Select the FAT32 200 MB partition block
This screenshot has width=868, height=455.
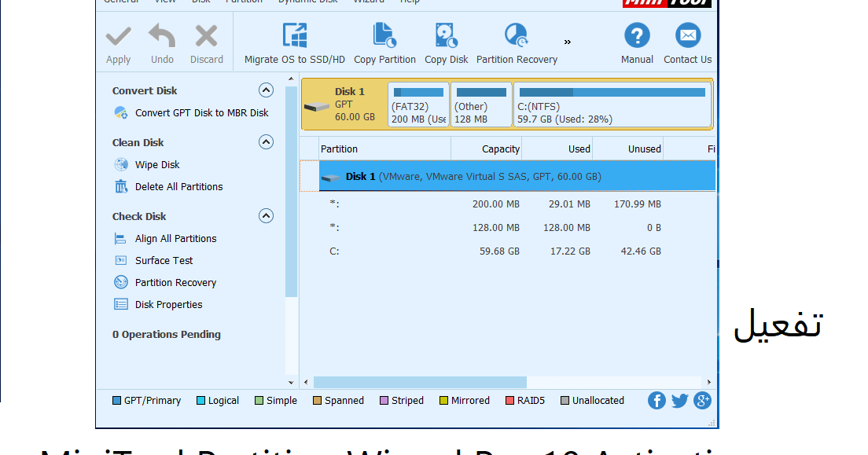[x=418, y=105]
